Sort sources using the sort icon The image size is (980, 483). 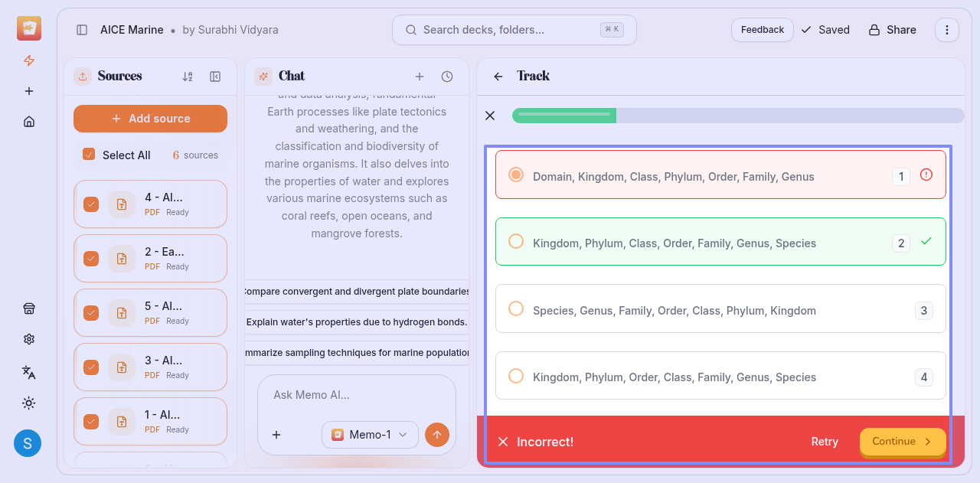188,77
